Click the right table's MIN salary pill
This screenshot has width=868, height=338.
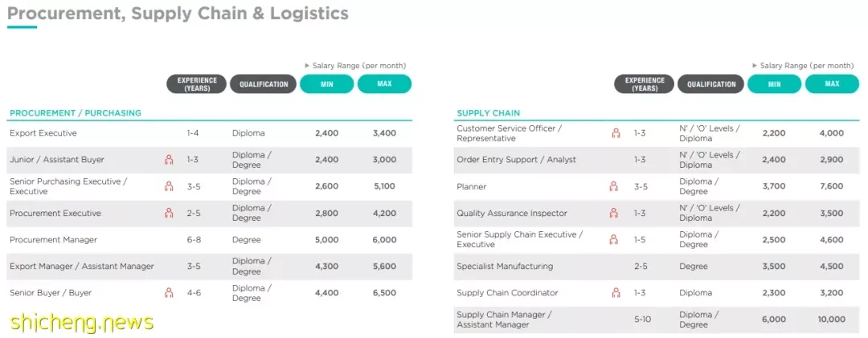tap(775, 84)
